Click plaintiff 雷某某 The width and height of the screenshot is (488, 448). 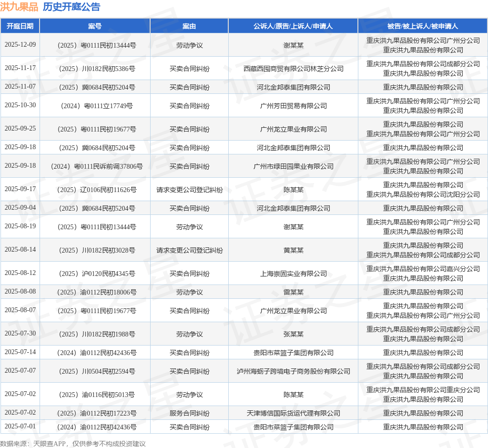click(294, 293)
